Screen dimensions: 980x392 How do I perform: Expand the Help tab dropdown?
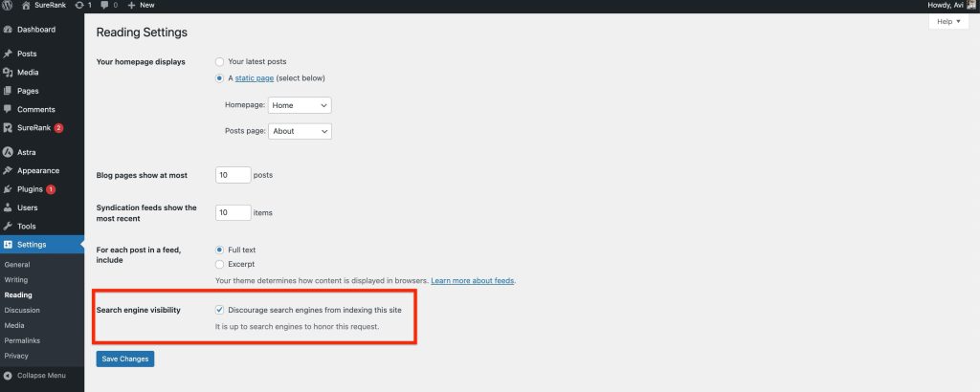pyautogui.click(x=948, y=21)
